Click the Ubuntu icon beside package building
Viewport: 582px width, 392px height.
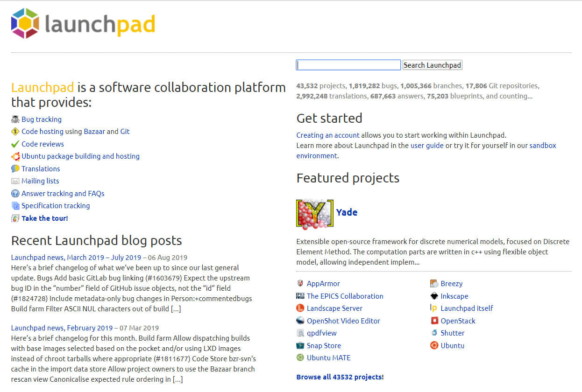coord(15,156)
